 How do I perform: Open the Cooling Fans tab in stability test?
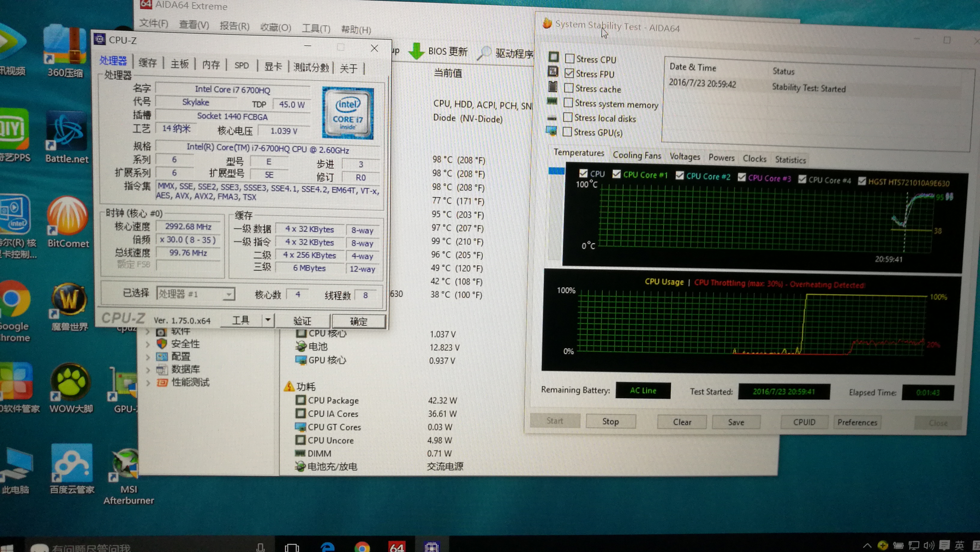637,155
